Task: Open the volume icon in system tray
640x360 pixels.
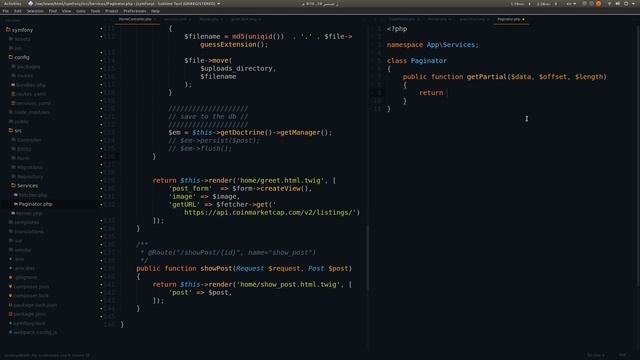Action: click(618, 3)
